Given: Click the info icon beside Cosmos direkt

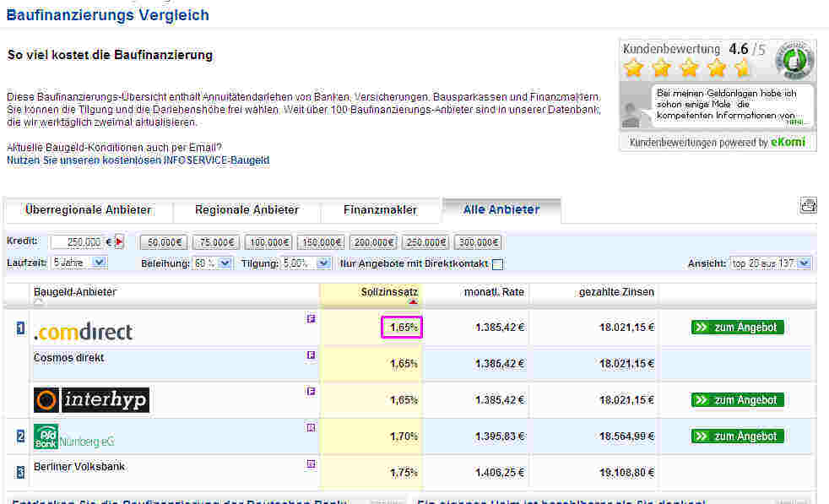Looking at the screenshot, I should click(311, 355).
